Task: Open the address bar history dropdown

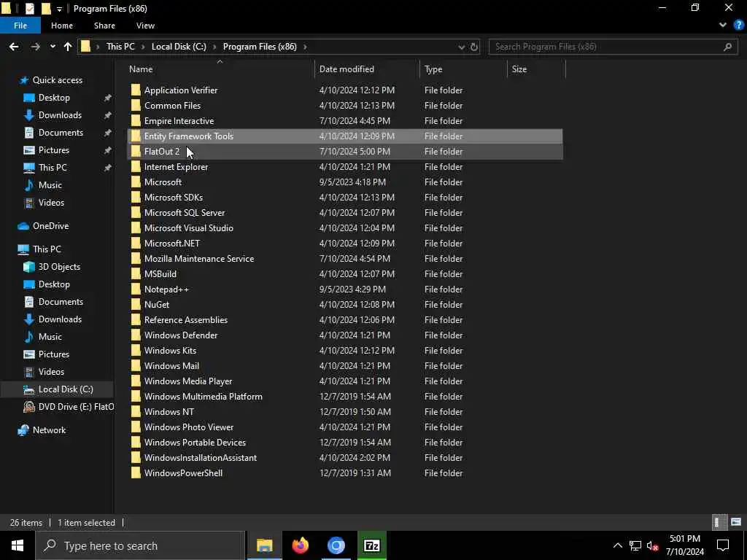Action: click(x=461, y=47)
